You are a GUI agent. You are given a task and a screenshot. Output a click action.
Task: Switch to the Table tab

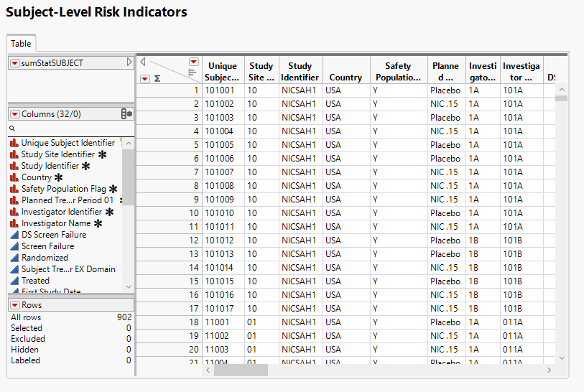21,44
